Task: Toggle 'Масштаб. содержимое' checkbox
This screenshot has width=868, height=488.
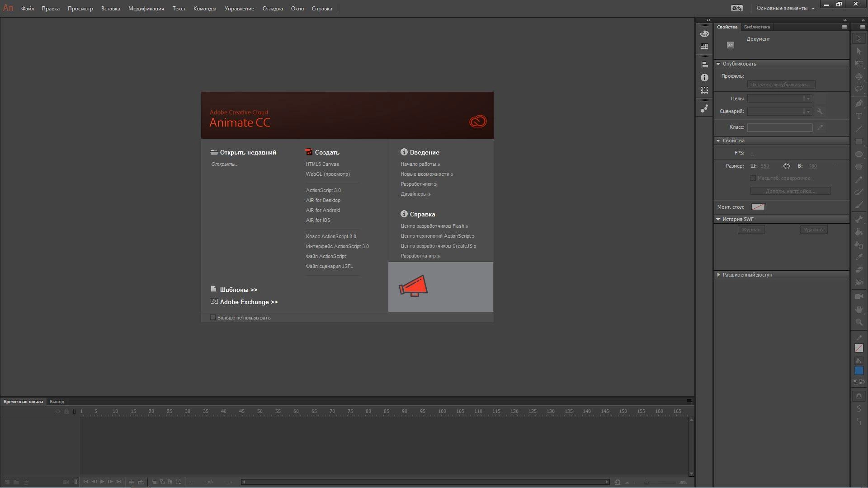Action: [x=753, y=178]
